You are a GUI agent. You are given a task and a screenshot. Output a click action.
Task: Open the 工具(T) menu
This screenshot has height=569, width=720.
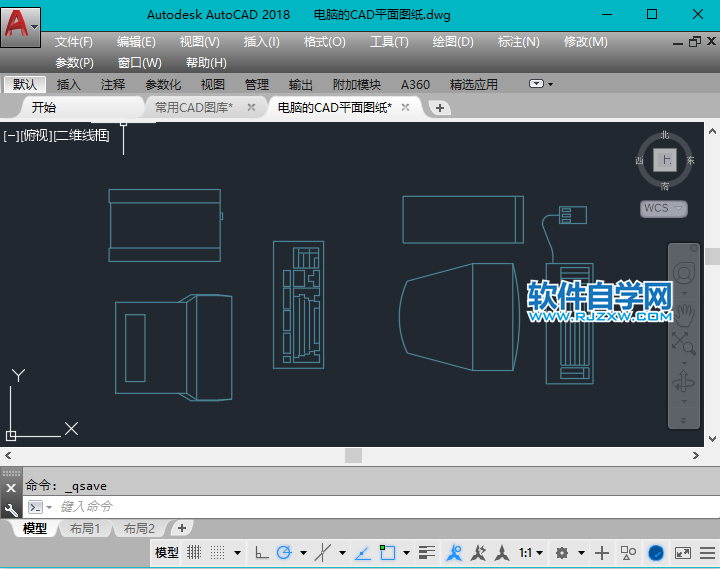389,42
